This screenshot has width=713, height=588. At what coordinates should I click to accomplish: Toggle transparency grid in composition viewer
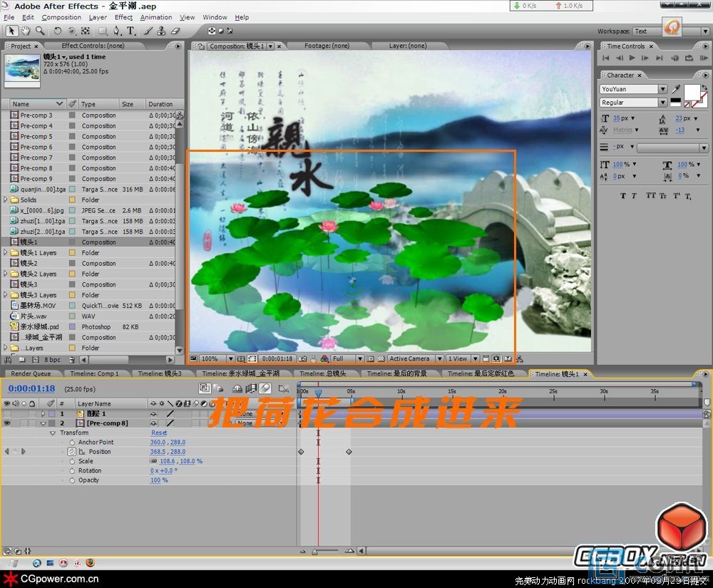click(x=381, y=359)
